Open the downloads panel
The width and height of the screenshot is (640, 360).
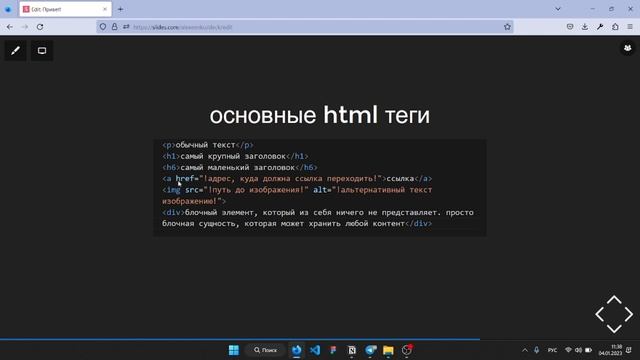click(x=585, y=27)
